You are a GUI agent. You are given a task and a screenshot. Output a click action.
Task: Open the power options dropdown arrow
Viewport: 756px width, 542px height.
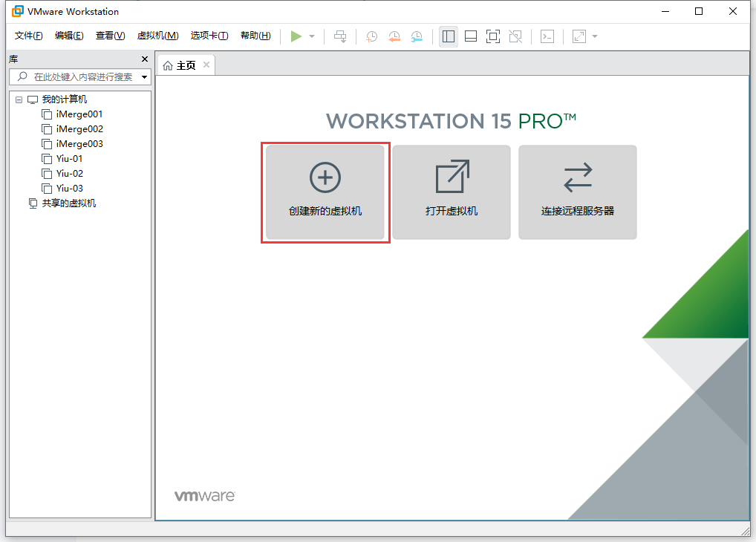pyautogui.click(x=312, y=36)
